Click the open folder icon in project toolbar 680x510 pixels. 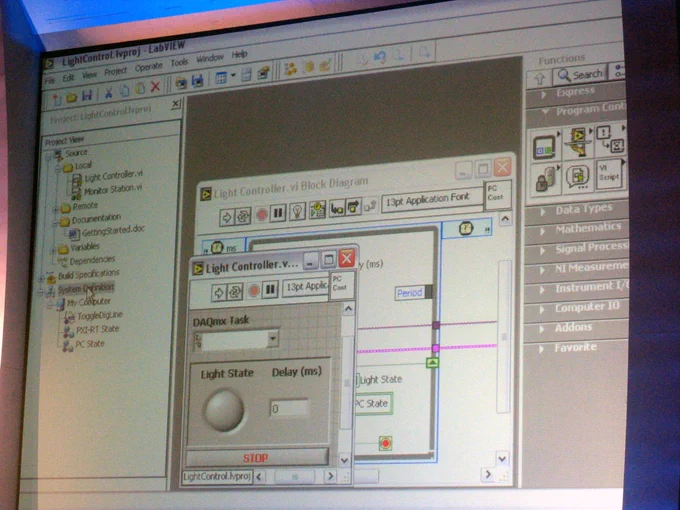(72, 97)
